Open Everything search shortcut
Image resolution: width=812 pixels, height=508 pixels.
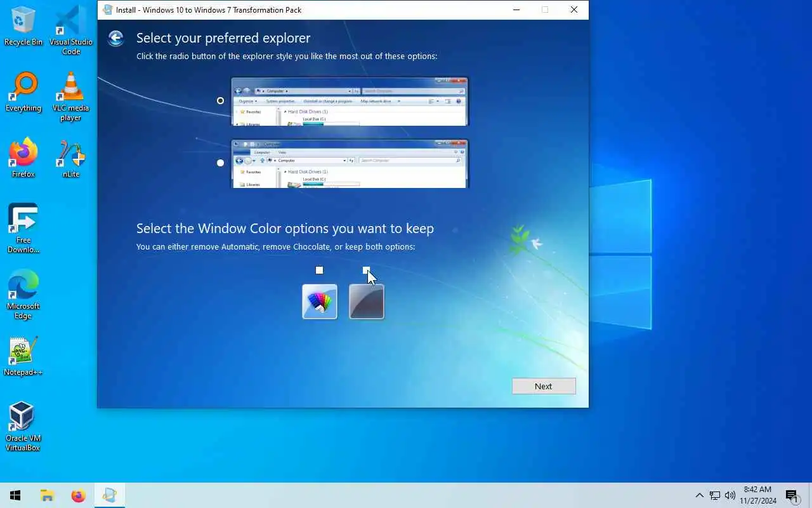(x=23, y=93)
